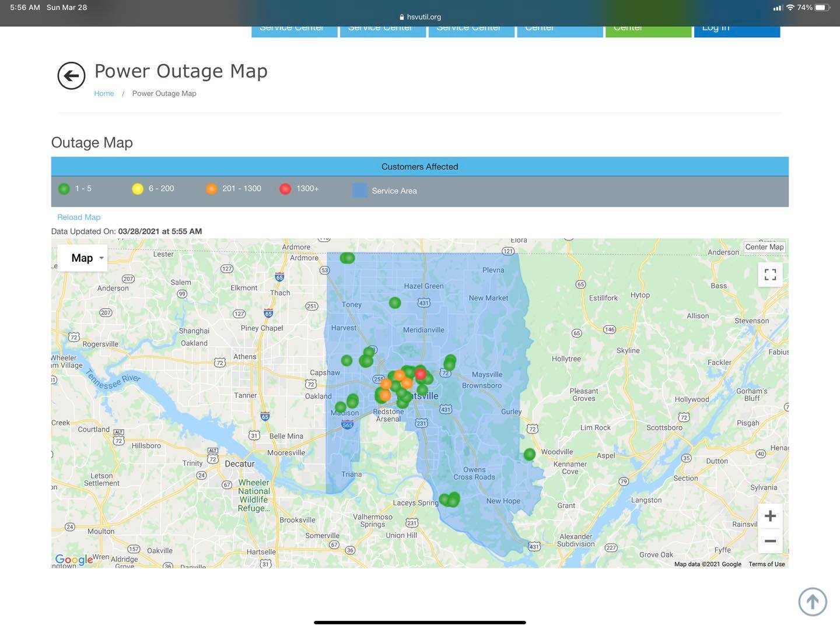Click the orange 201 - 1300 legend swatch

point(211,189)
